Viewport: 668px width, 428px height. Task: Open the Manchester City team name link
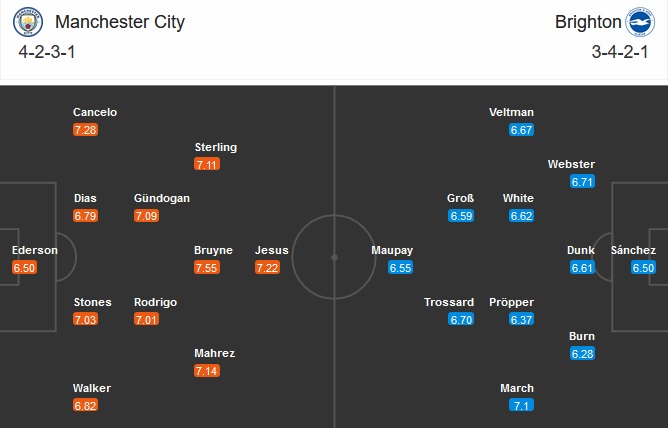pos(120,22)
